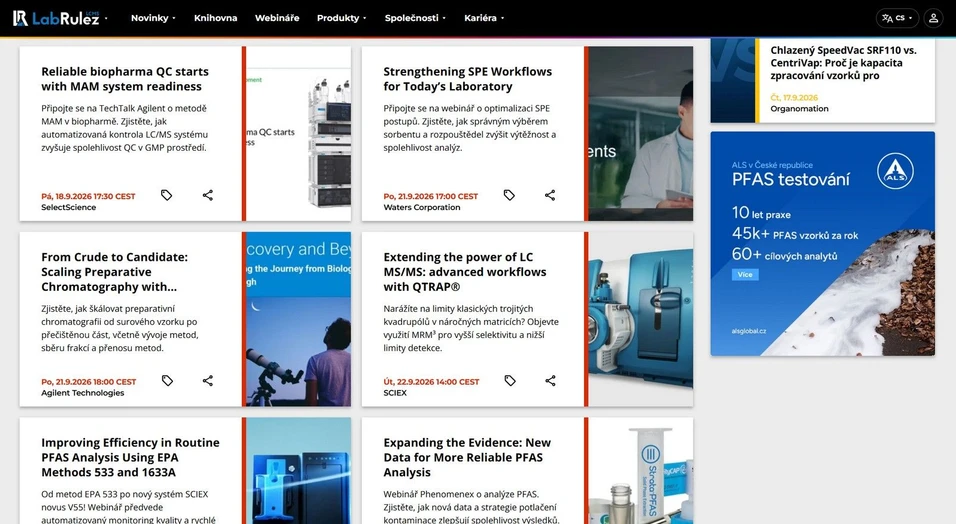Open Improving Efficiency in Routine PFAS title
This screenshot has height=524, width=956.
130,457
